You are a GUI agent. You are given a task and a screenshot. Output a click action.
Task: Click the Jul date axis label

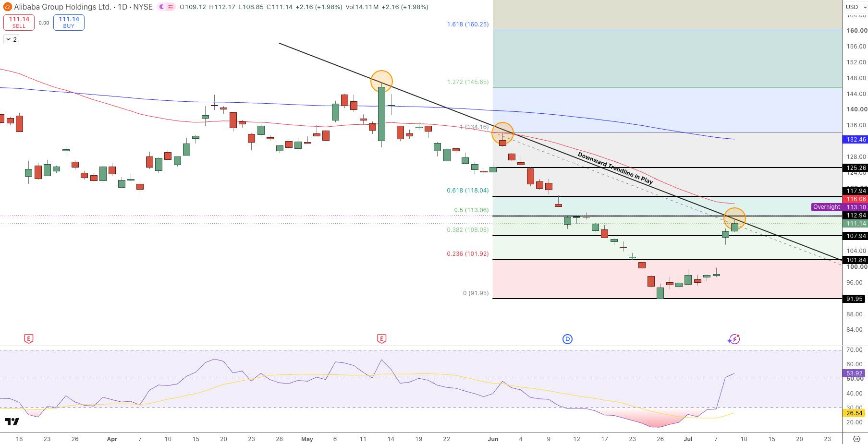688,439
